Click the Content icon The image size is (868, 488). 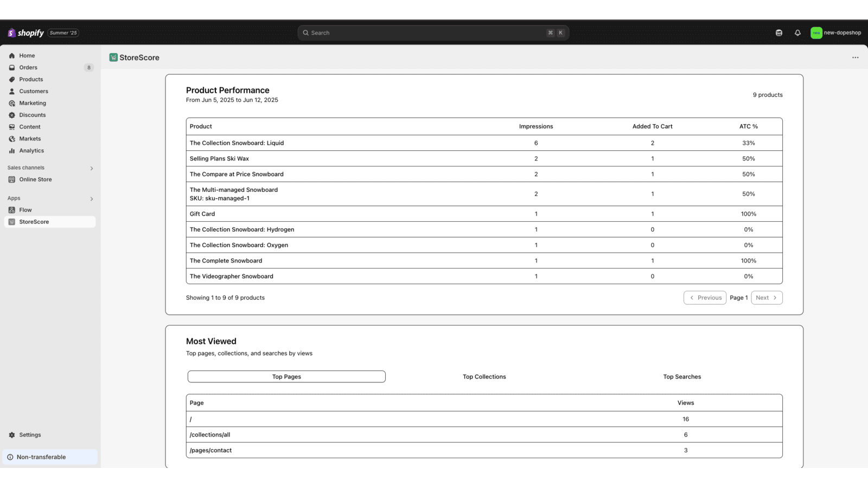point(12,127)
